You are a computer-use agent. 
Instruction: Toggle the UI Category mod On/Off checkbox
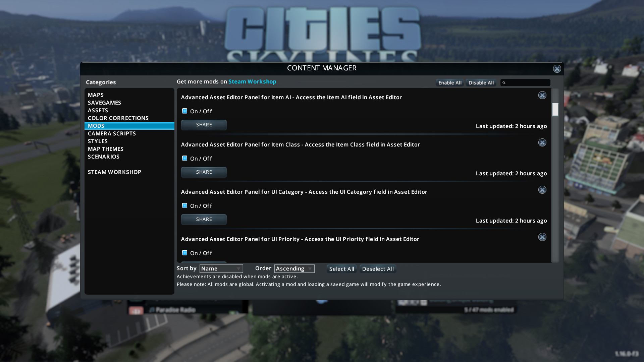[184, 205]
